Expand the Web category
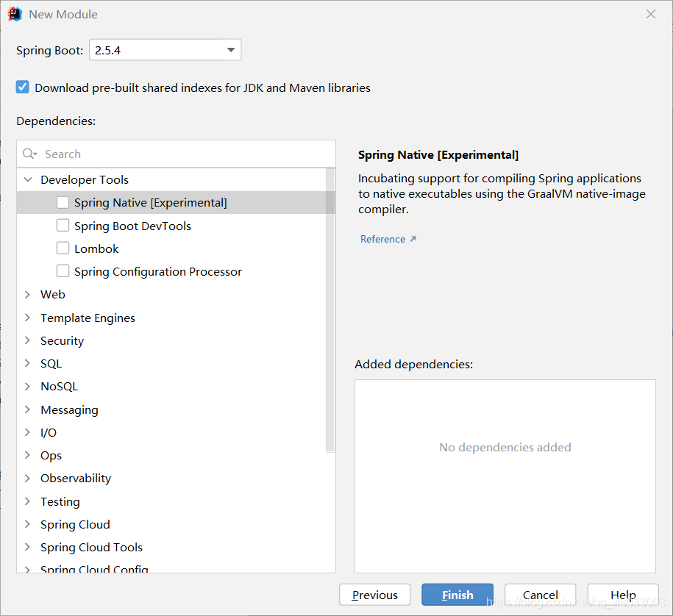The image size is (673, 616). click(27, 294)
